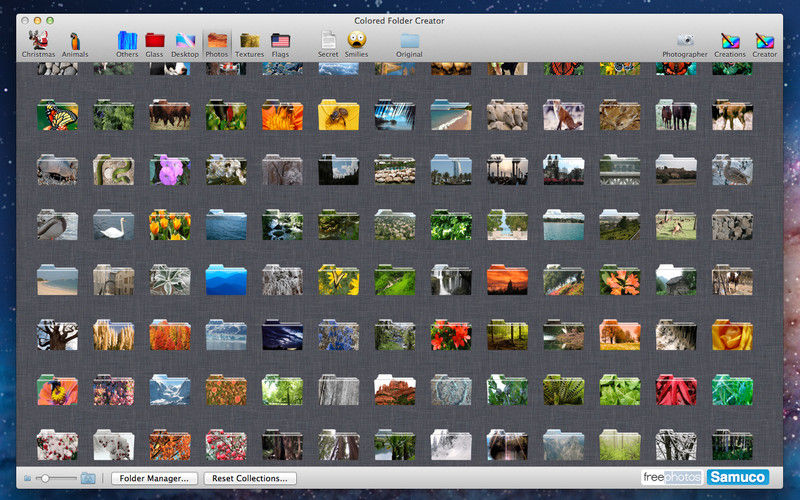Pick the orange sunset folder
This screenshot has width=800, height=500.
click(x=507, y=280)
